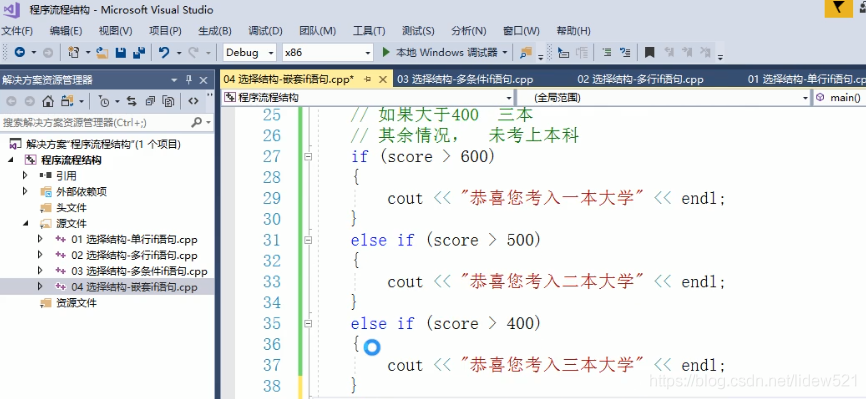
Task: Click the pin icon on active editor tab
Action: point(368,80)
